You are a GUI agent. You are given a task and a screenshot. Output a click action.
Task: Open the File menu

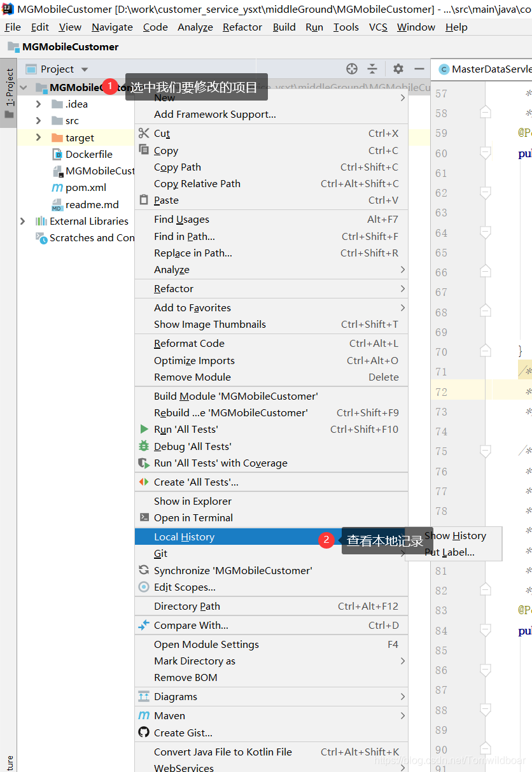click(13, 27)
